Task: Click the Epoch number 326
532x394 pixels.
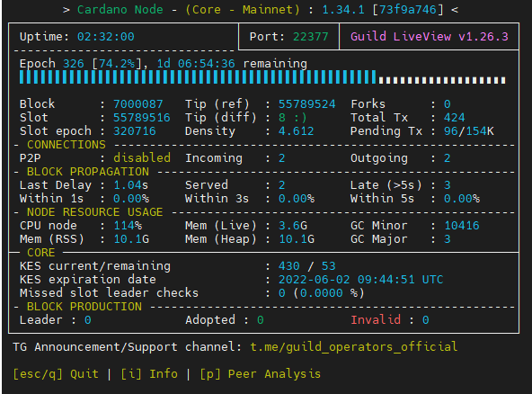Action: tap(74, 64)
